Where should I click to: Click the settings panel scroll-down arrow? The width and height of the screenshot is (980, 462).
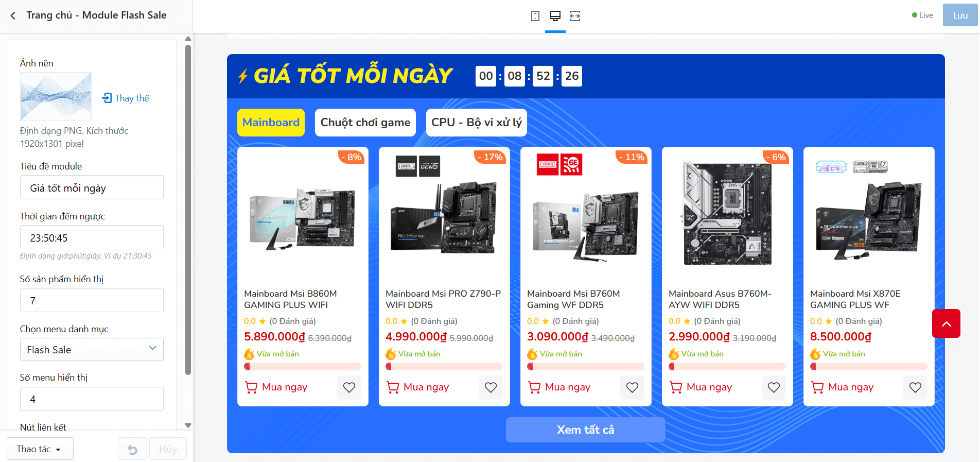click(x=188, y=425)
